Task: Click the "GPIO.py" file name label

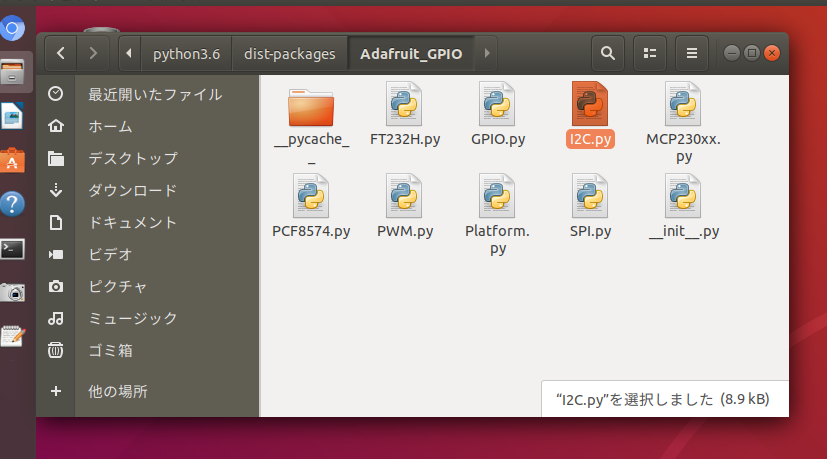Action: click(498, 139)
